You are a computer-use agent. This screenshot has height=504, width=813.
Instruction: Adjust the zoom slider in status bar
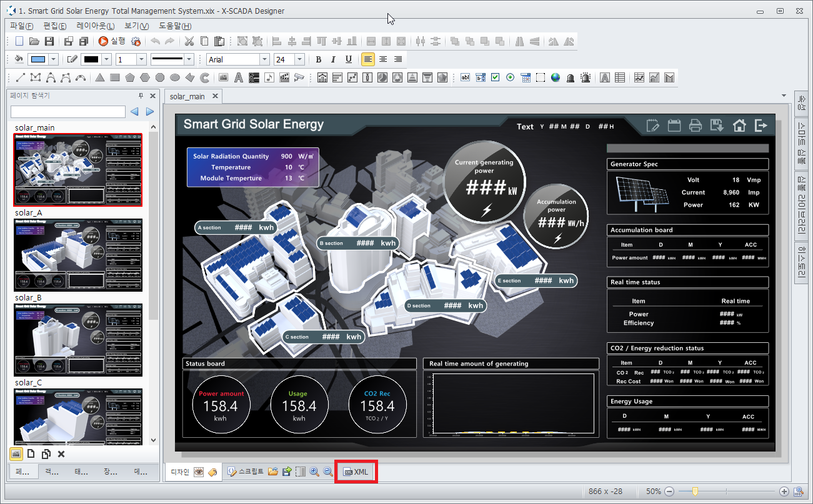[695, 492]
